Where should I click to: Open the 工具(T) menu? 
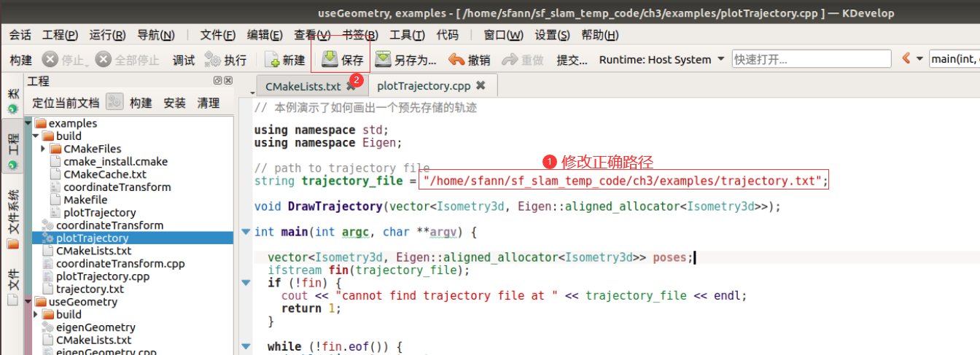click(408, 35)
